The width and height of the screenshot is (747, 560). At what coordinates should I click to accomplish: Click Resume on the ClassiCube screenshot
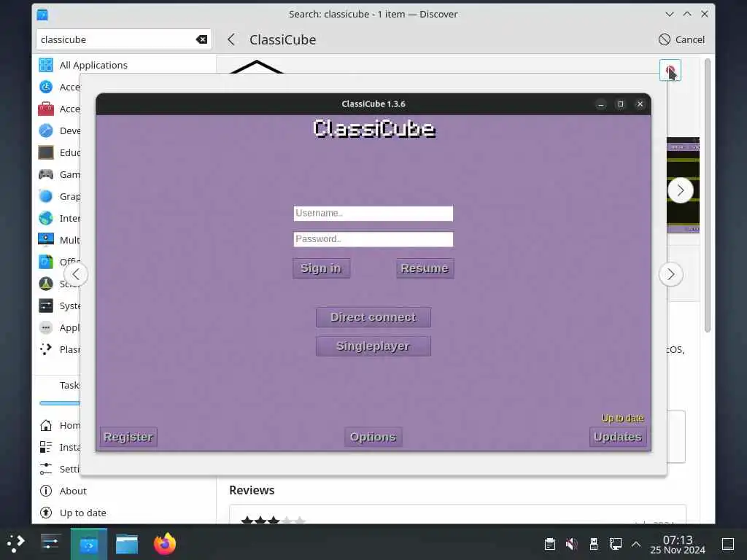425,268
